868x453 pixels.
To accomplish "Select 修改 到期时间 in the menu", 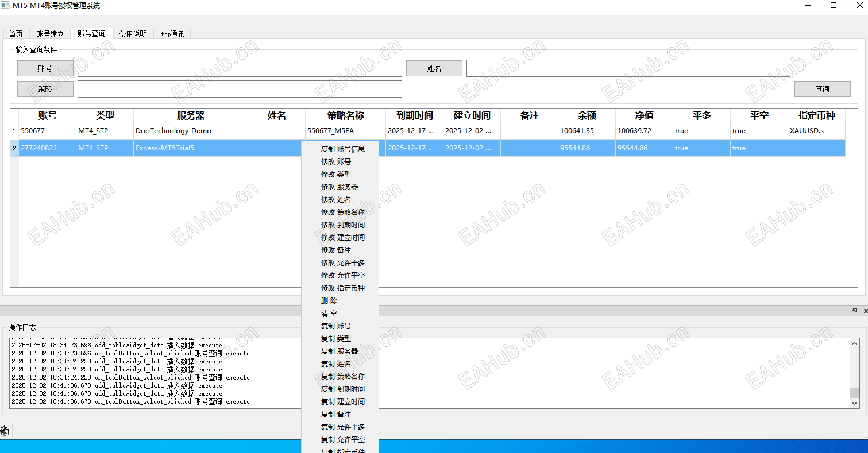I will (x=340, y=224).
